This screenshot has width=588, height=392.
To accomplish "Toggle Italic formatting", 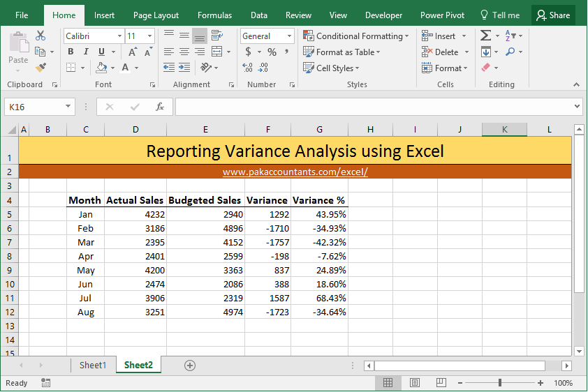I will (x=86, y=52).
